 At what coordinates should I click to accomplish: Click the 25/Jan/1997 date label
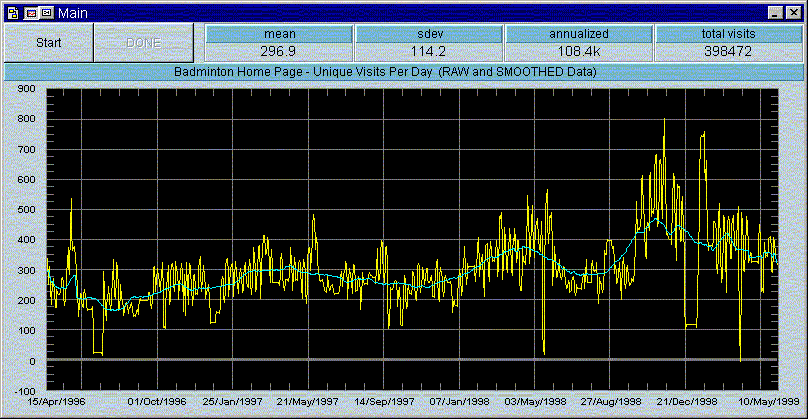(x=232, y=401)
